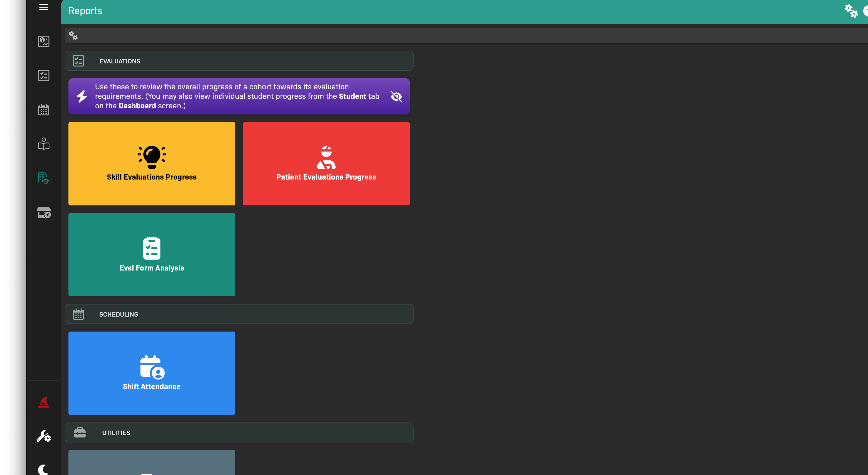Click the small gears icon in toolbar
This screenshot has width=868, height=475.
tap(73, 35)
